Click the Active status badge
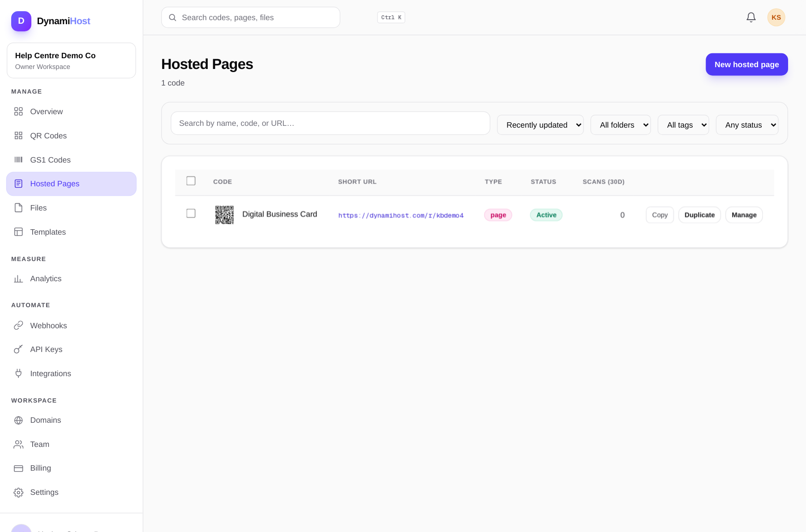Image resolution: width=806 pixels, height=532 pixels. coord(546,215)
